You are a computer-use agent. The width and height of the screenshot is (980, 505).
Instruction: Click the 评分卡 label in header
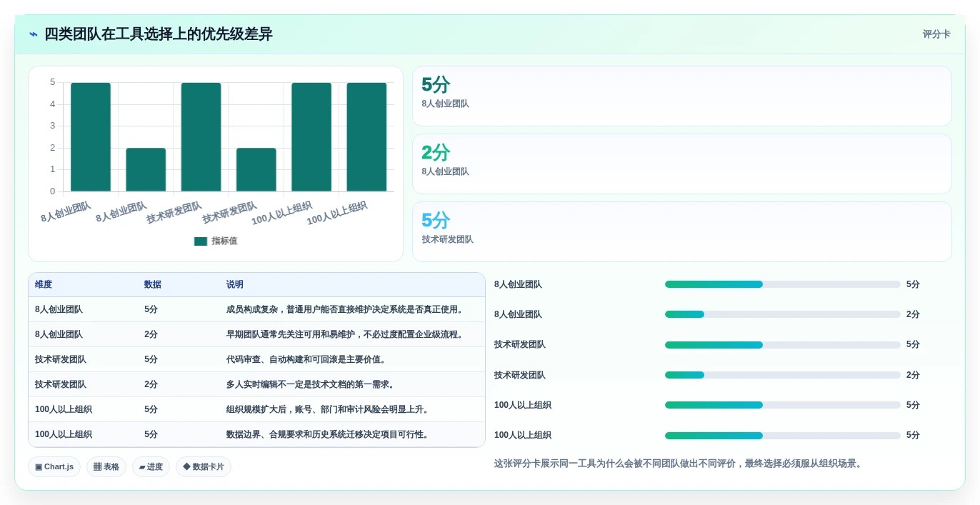936,34
